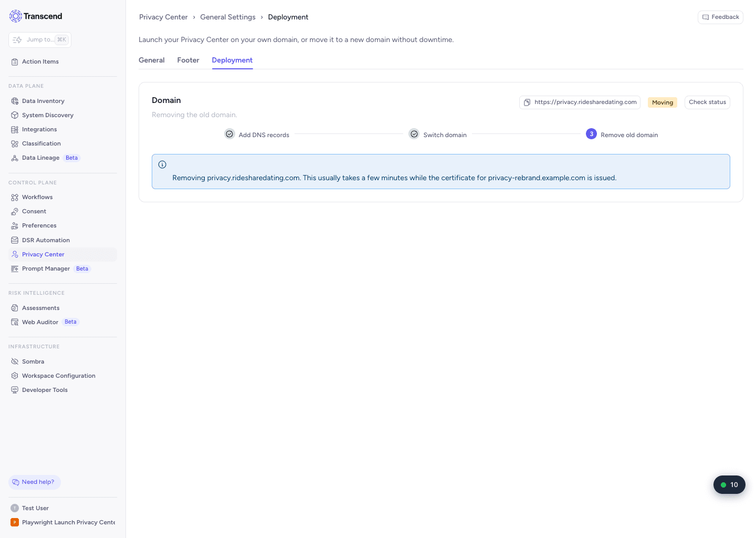Click the Developer Tools sidebar icon

[x=15, y=390]
